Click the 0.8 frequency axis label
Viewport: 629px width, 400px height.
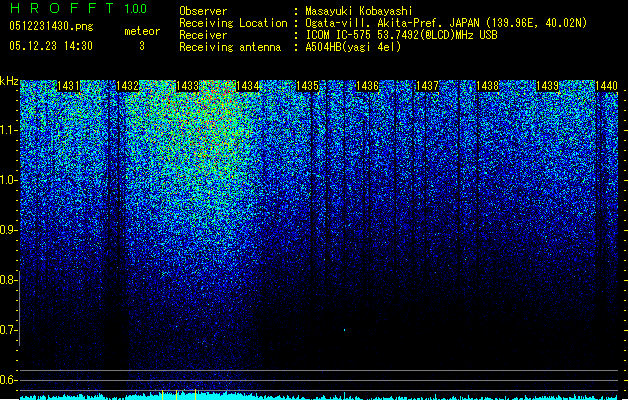point(8,280)
